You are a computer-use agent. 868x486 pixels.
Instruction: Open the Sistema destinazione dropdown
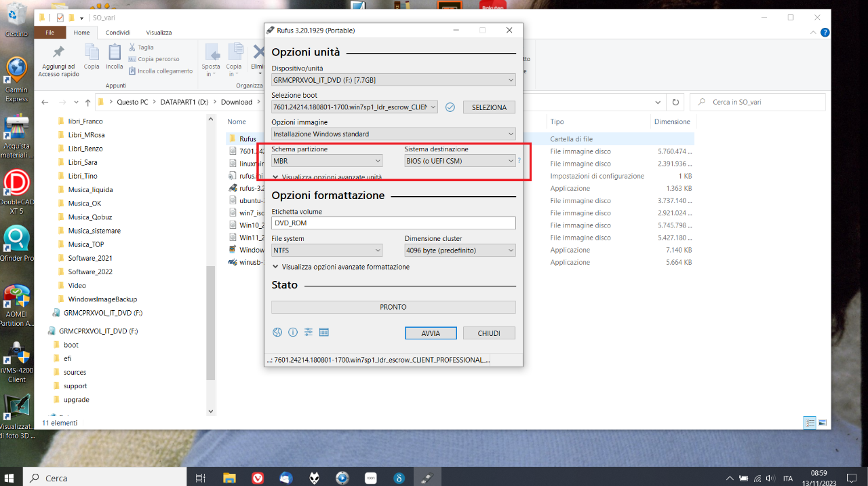(x=460, y=161)
